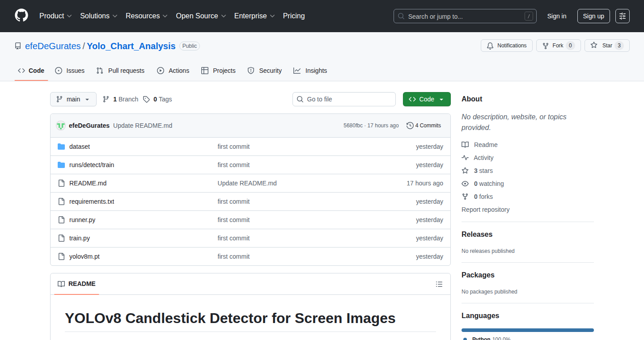Click the runs/detect/train folder icon
This screenshot has height=340, width=644.
pyautogui.click(x=61, y=165)
